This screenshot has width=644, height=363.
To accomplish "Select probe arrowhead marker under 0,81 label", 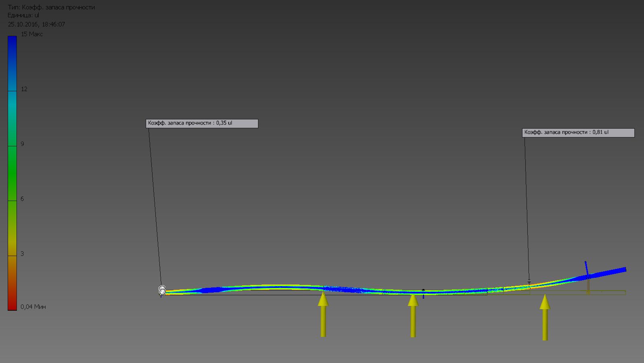I will click(x=529, y=282).
